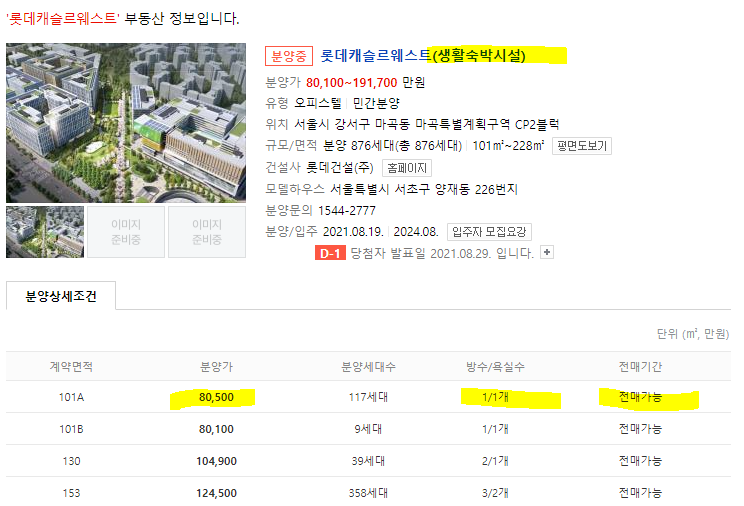Viewport: 744px width, 506px height.
Task: Select the 80,500 price cell
Action: (216, 397)
